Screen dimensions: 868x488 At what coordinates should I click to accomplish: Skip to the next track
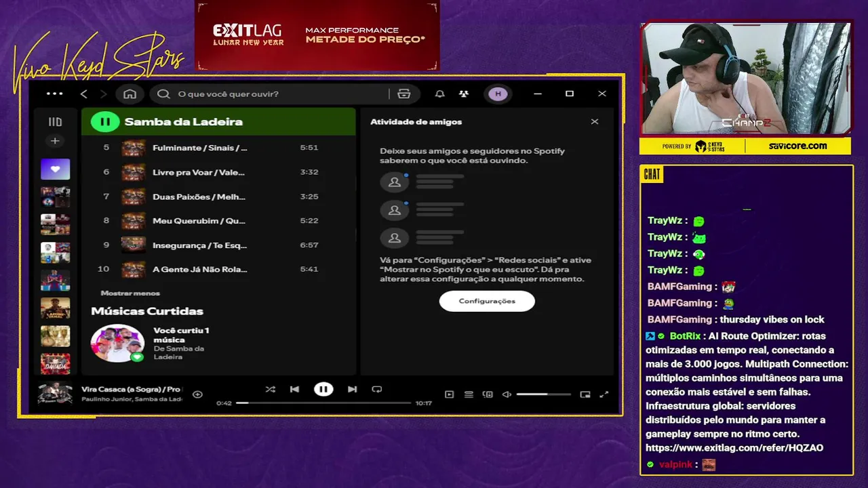[x=352, y=389]
